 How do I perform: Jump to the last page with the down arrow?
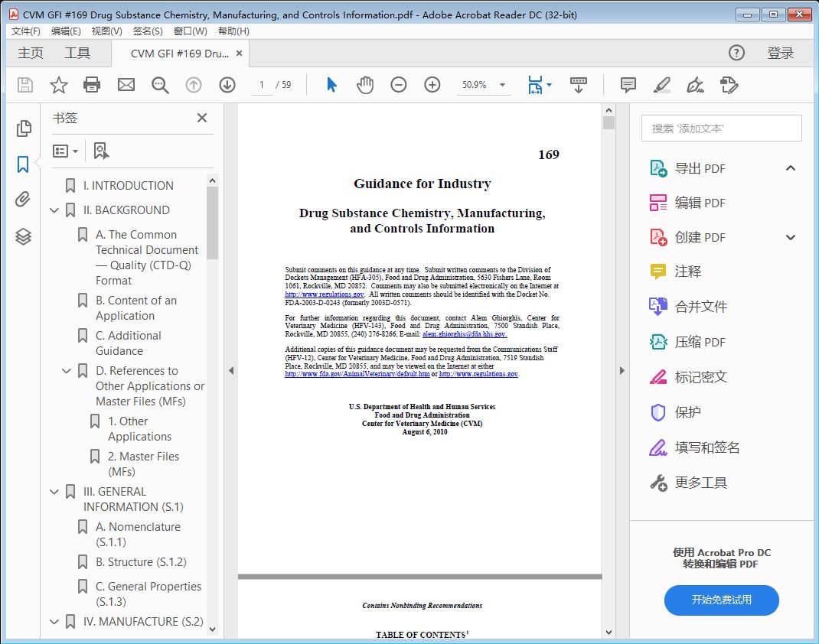227,85
